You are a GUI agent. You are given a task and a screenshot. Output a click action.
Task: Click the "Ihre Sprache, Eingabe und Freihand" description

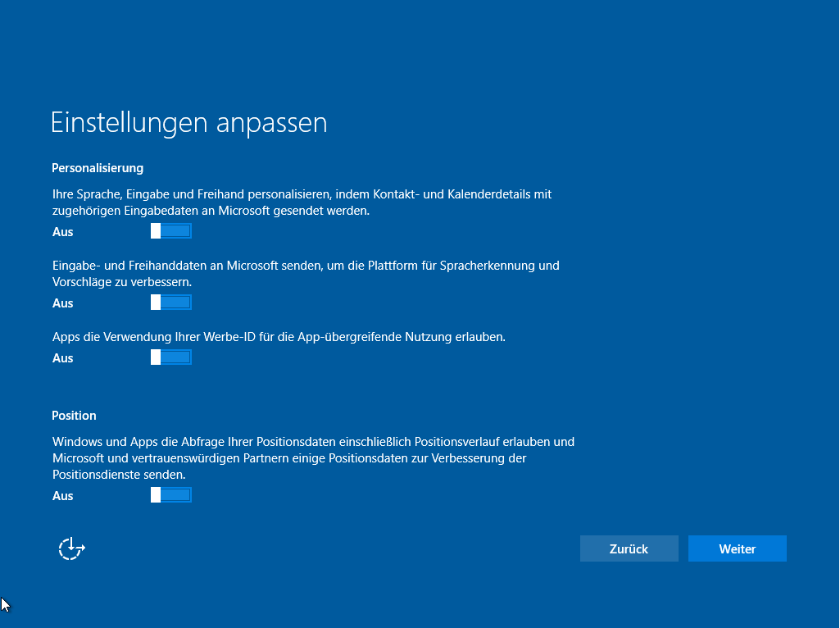click(302, 203)
